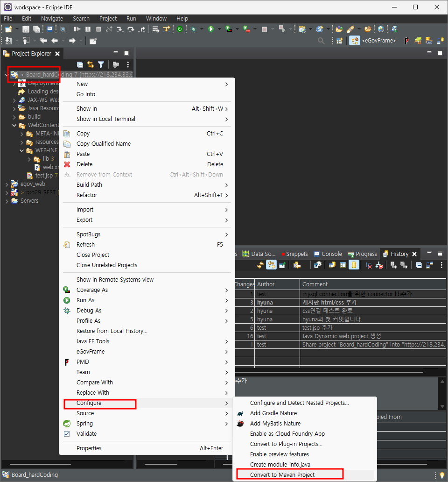Select Add MyBatis Nature
Screen dimensions: 448x482
point(275,423)
